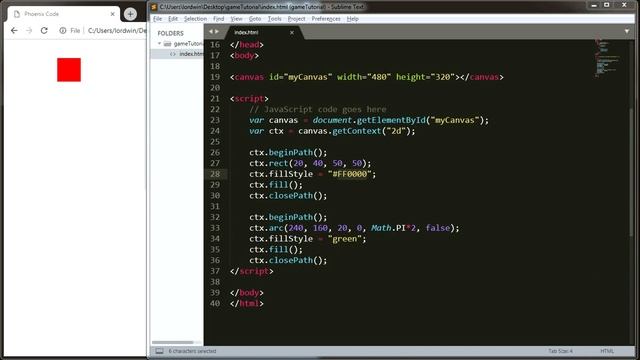Open the File menu in Sublime Text
This screenshot has width=640, height=360.
point(158,19)
